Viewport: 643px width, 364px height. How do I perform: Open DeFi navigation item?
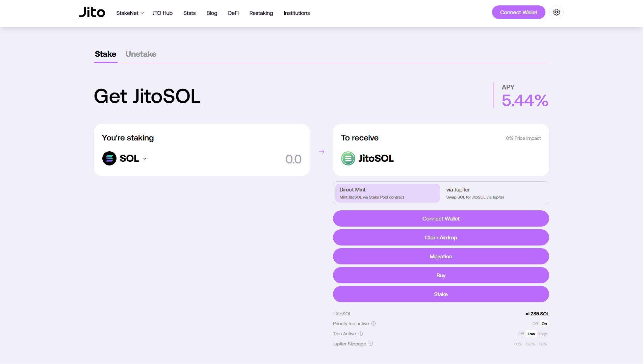[233, 13]
